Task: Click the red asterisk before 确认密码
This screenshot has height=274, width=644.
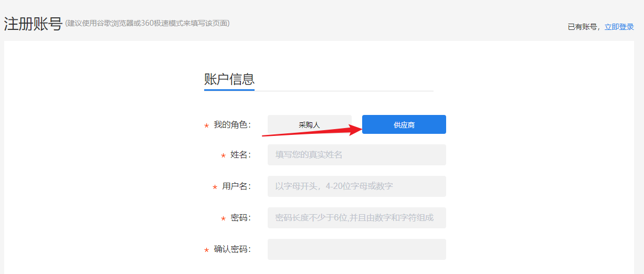Action: [x=206, y=251]
